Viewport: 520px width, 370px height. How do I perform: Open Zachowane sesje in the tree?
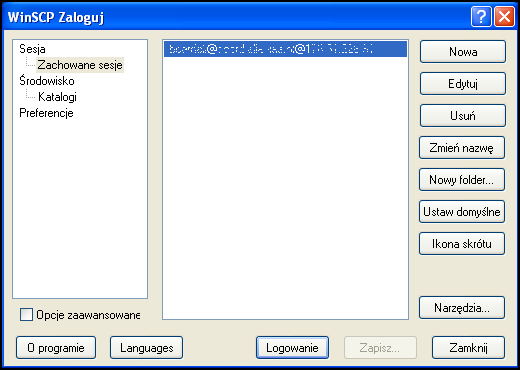(80, 65)
